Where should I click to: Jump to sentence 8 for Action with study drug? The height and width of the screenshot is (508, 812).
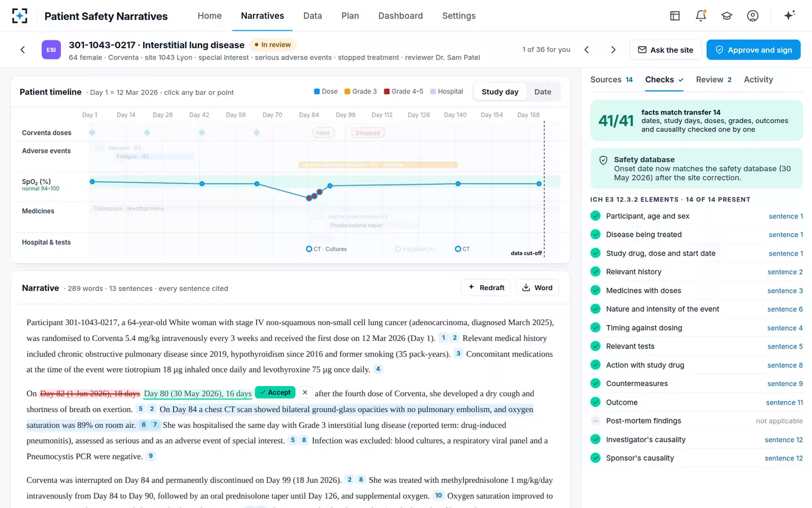[x=785, y=365]
